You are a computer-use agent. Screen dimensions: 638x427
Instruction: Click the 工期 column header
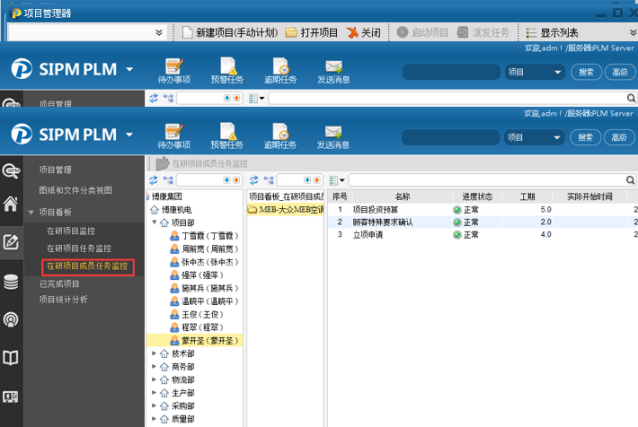(x=527, y=197)
